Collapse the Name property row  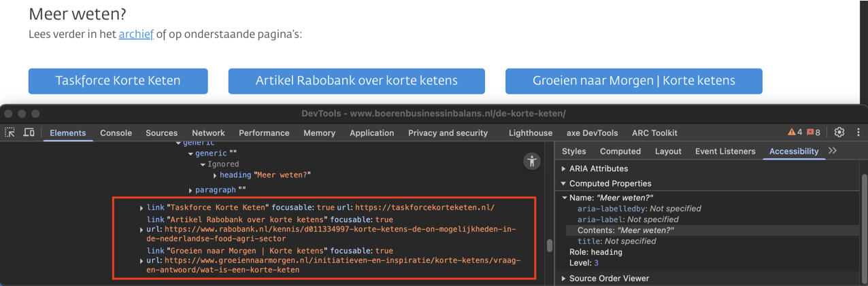tap(565, 198)
